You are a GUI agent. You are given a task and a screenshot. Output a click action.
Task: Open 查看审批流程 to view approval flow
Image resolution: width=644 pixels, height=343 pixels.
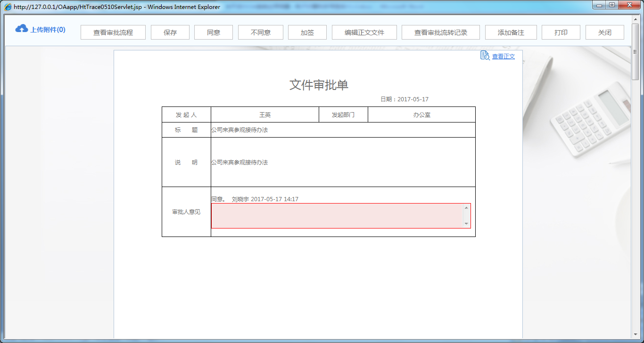coord(113,33)
